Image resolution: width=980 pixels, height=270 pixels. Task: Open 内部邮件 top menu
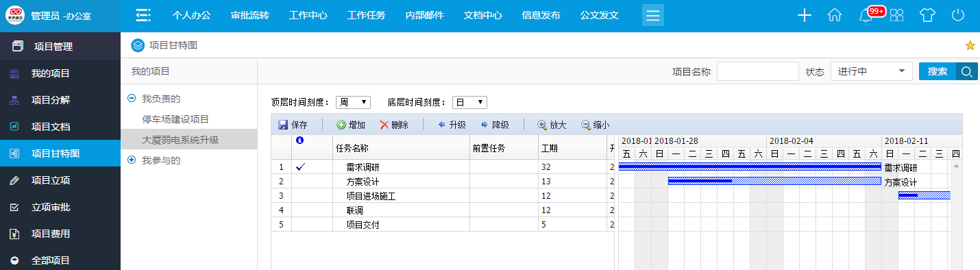click(x=425, y=15)
